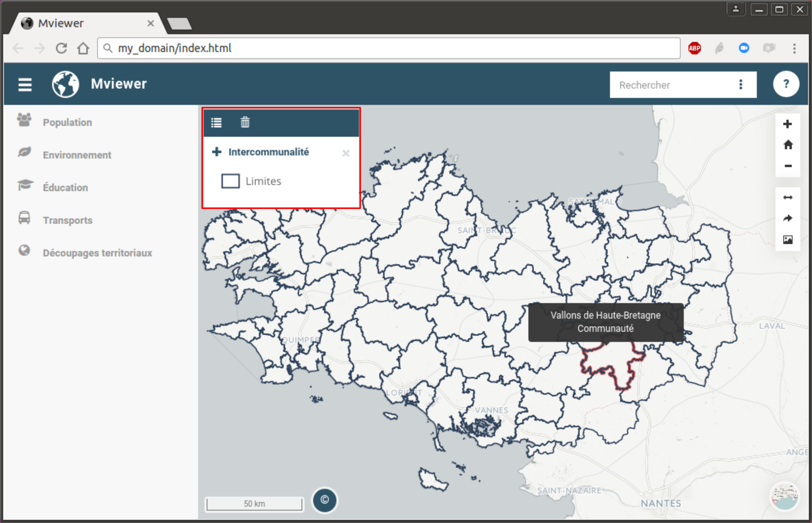Switch basemap using the round thumbnail
This screenshot has height=523, width=812.
coord(784,497)
